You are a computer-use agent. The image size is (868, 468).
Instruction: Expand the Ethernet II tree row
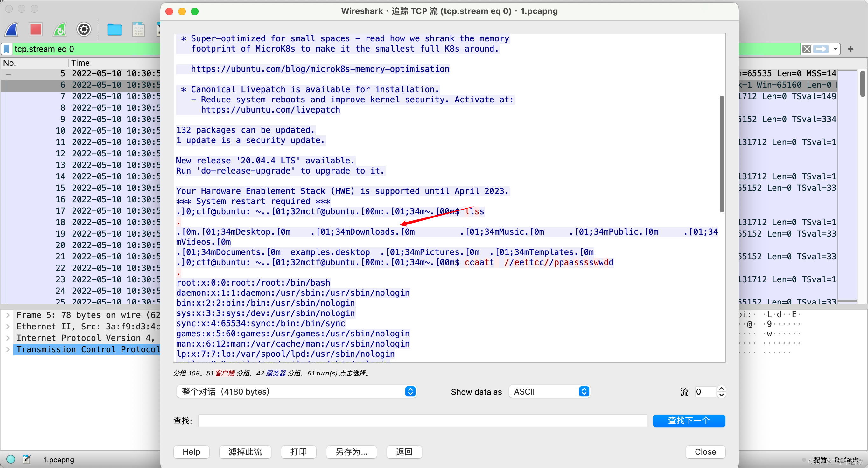point(8,326)
